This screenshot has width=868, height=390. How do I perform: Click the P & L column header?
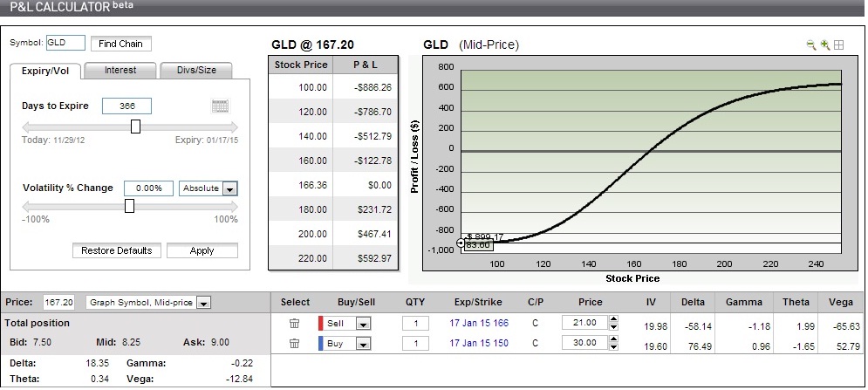point(366,65)
